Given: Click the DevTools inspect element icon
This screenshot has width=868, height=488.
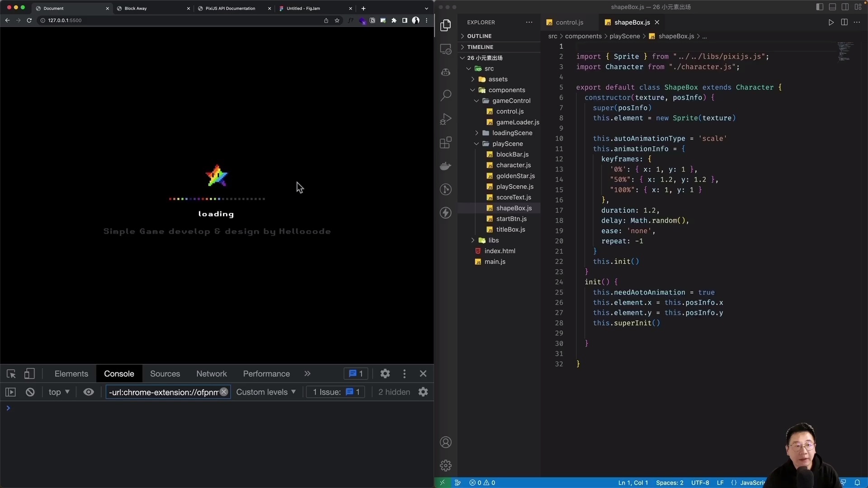Looking at the screenshot, I should [x=11, y=374].
